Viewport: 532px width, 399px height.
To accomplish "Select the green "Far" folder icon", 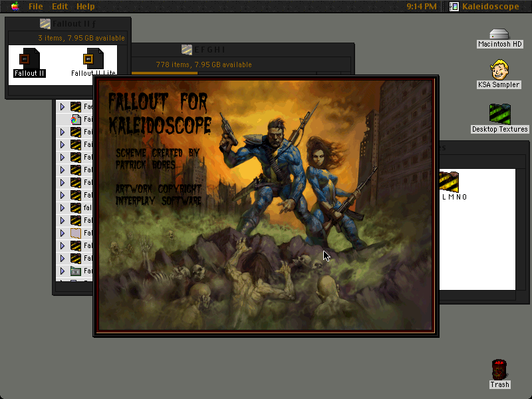I will (76, 271).
